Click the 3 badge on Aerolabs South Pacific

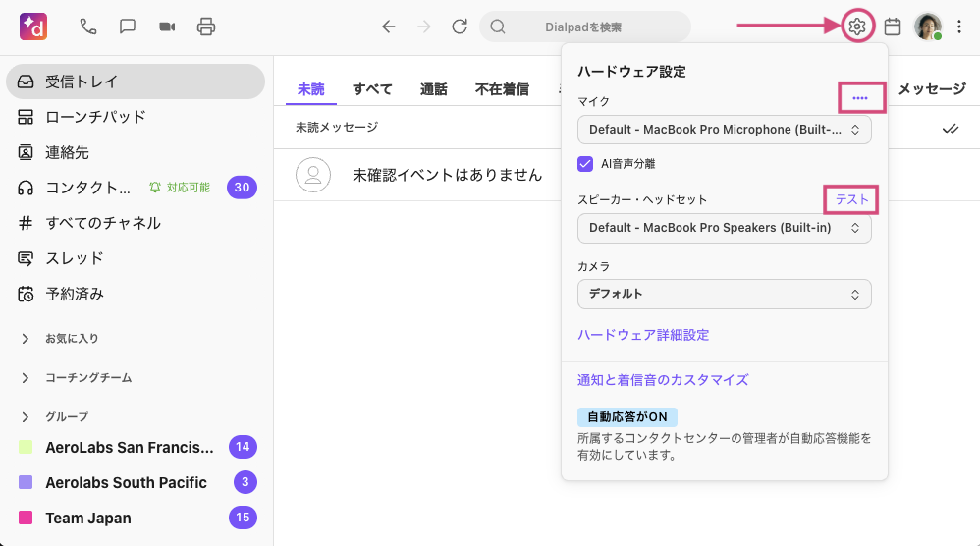coord(245,482)
